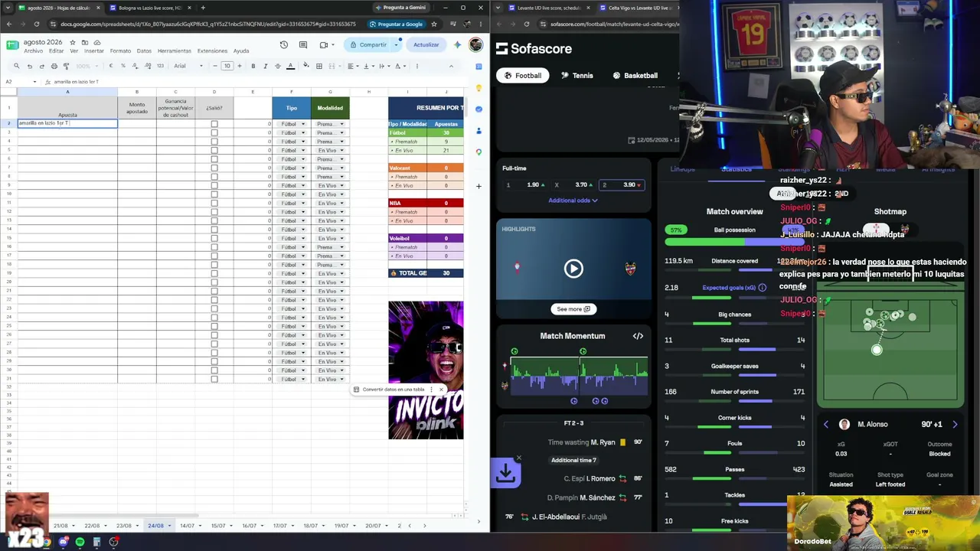This screenshot has width=980, height=551.
Task: Select the Tennis tab on Sofascore
Action: [x=577, y=76]
